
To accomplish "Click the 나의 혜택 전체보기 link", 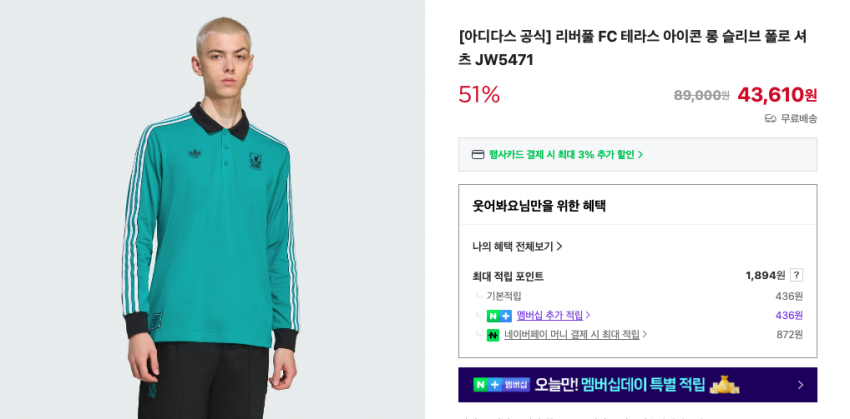I will (x=513, y=247).
